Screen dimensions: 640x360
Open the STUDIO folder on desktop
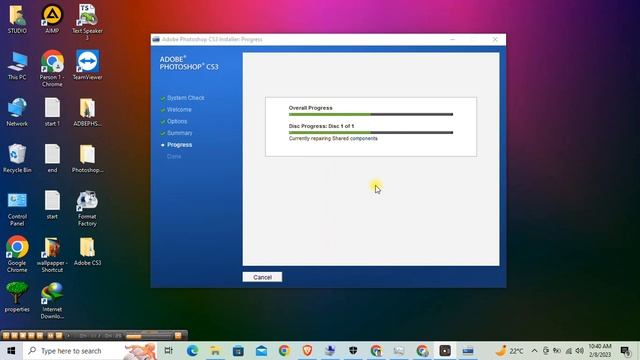17,19
